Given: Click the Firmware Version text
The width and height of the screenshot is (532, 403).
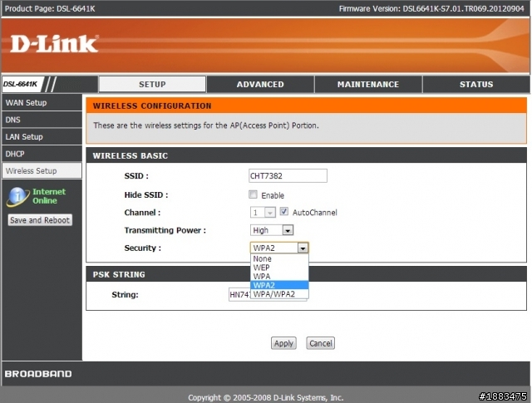Looking at the screenshot, I should pos(431,9).
